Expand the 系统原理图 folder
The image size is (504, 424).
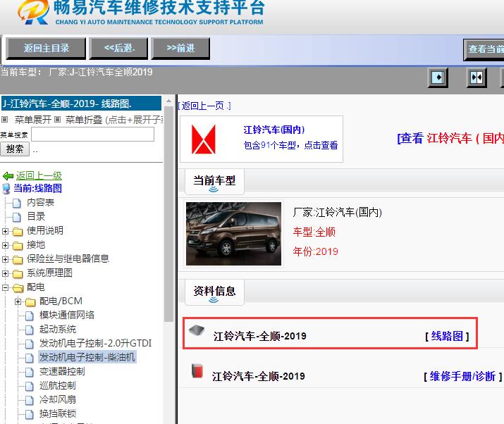5,273
